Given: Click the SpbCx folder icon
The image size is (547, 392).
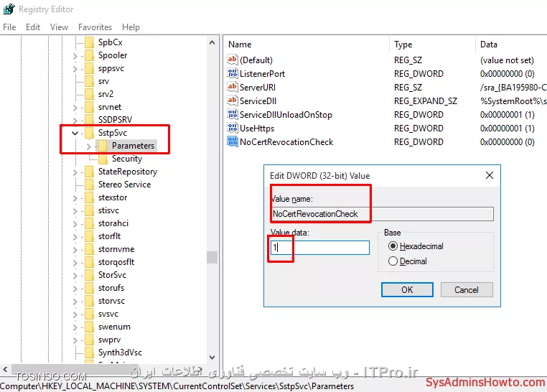Looking at the screenshot, I should (90, 42).
